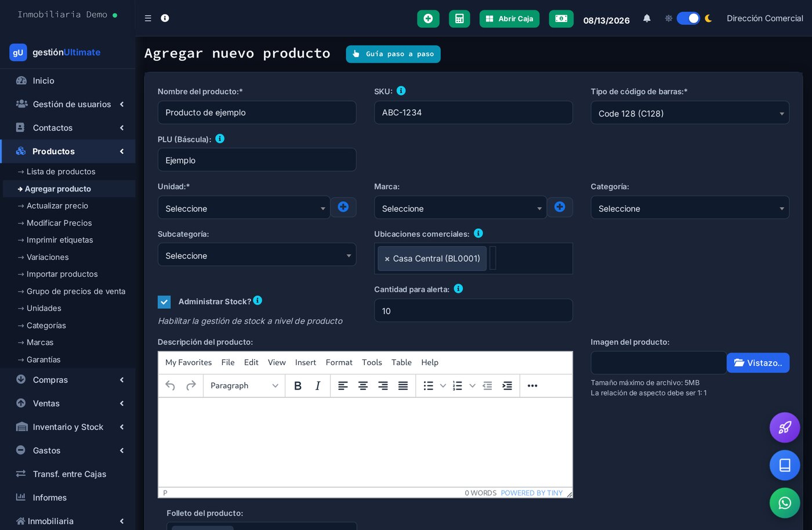Add a new unit with plus button

pyautogui.click(x=343, y=207)
